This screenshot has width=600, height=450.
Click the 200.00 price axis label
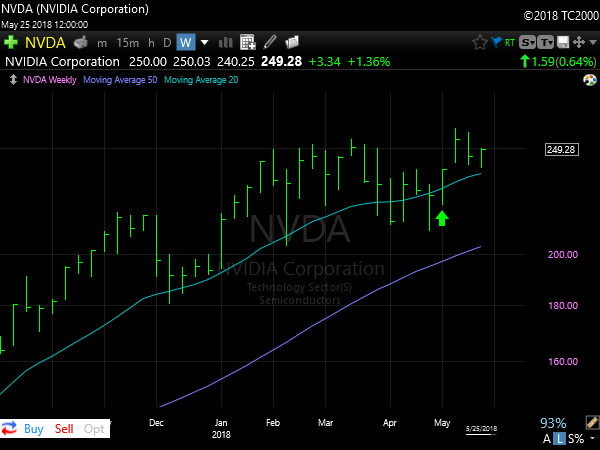pos(563,254)
